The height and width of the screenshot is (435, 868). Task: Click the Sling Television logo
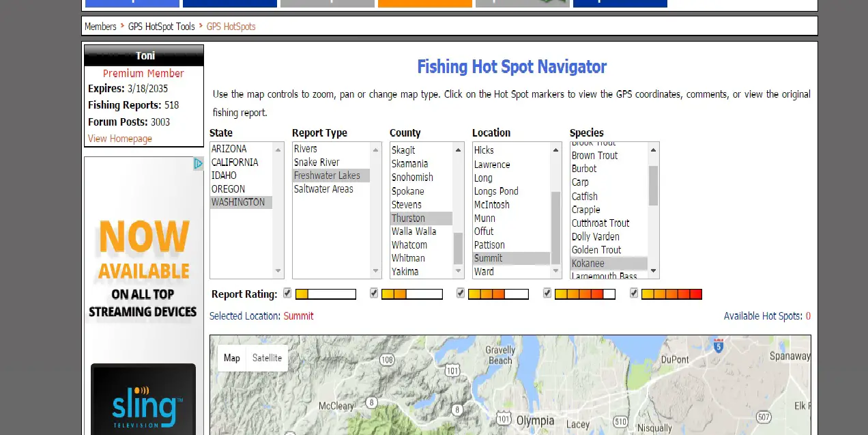143,408
